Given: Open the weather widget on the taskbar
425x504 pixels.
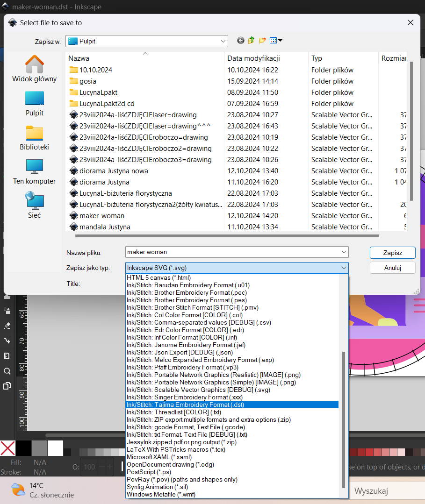Looking at the screenshot, I should [x=43, y=490].
